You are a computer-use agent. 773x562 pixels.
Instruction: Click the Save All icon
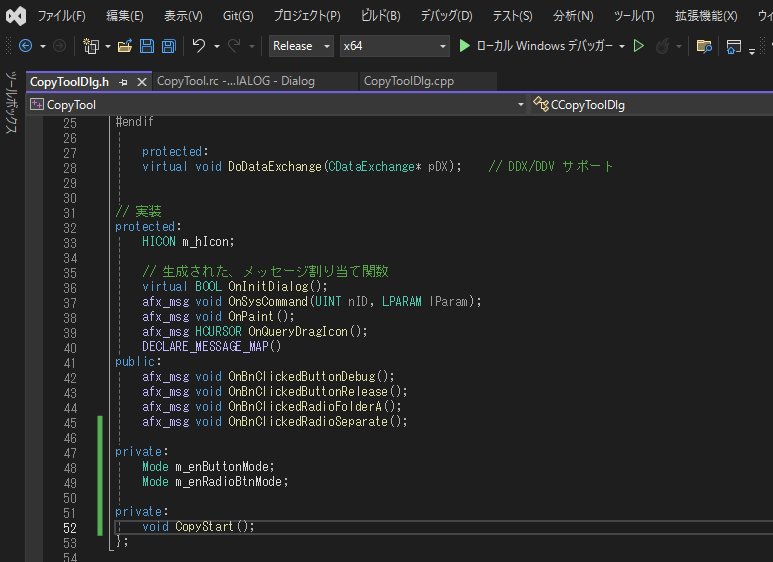(x=168, y=46)
